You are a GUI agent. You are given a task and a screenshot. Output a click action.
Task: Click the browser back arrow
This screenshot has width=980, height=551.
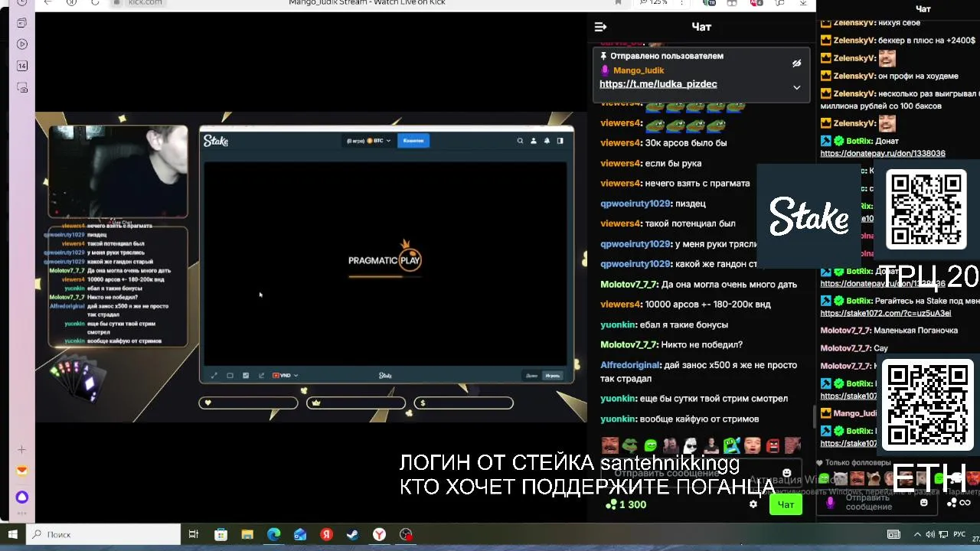[x=47, y=3]
